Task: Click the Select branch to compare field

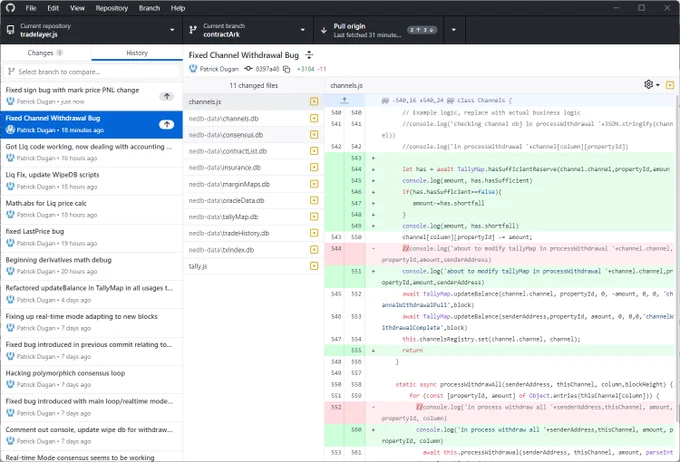Action: point(92,72)
